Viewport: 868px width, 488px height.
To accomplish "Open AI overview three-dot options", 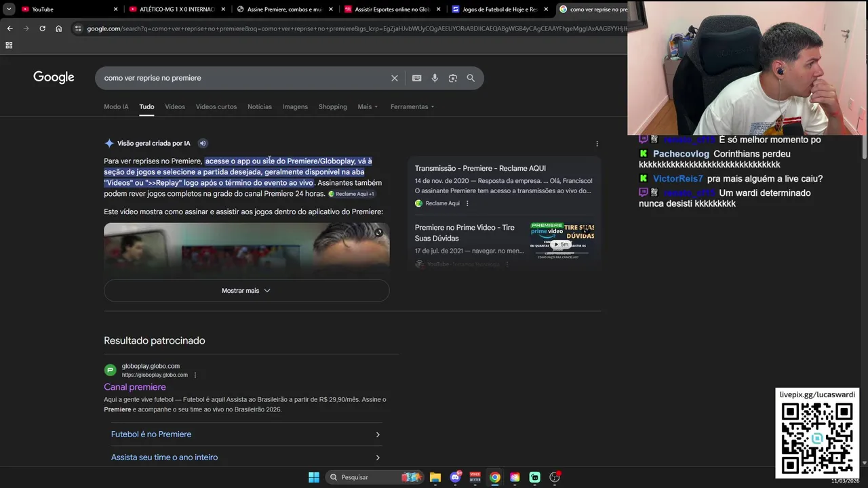I will (597, 144).
